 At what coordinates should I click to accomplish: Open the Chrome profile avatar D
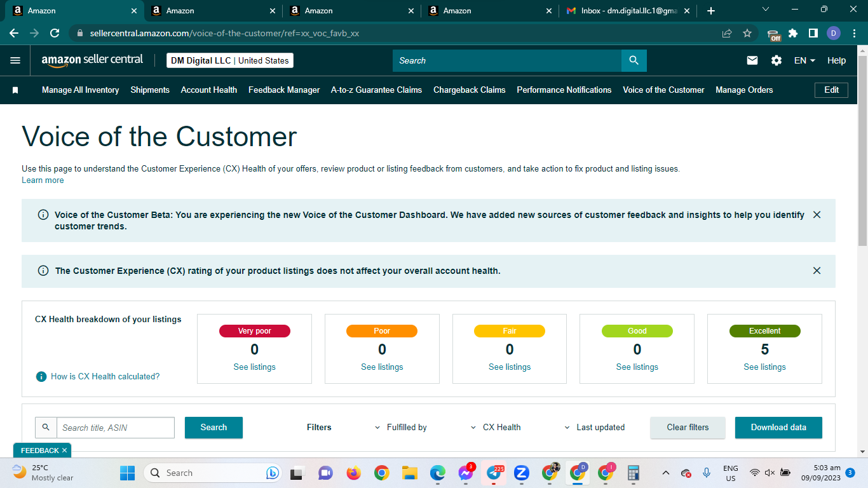coord(834,33)
